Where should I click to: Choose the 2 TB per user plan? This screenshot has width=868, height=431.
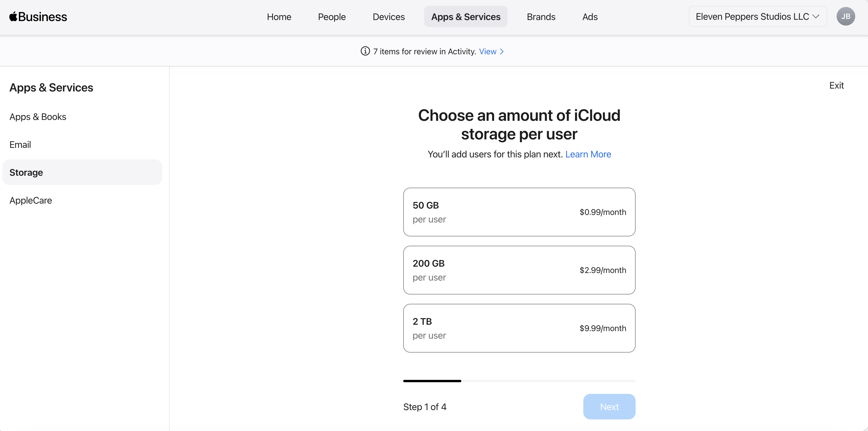519,328
